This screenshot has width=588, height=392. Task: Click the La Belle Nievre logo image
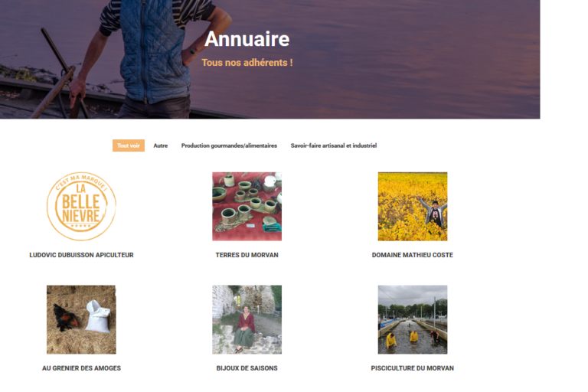[x=81, y=206]
